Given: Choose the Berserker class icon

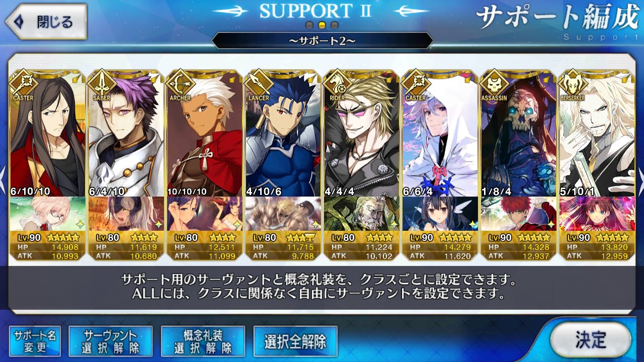Looking at the screenshot, I should pyautogui.click(x=572, y=81).
